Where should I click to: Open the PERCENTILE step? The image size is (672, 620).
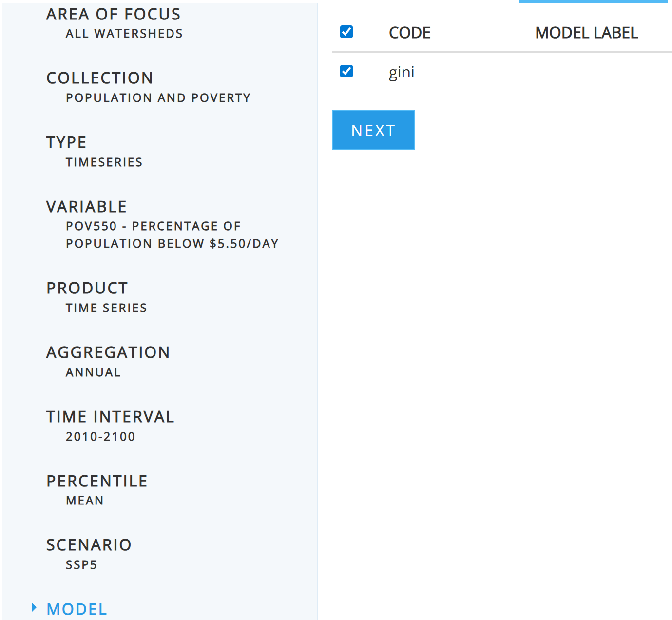tap(96, 481)
